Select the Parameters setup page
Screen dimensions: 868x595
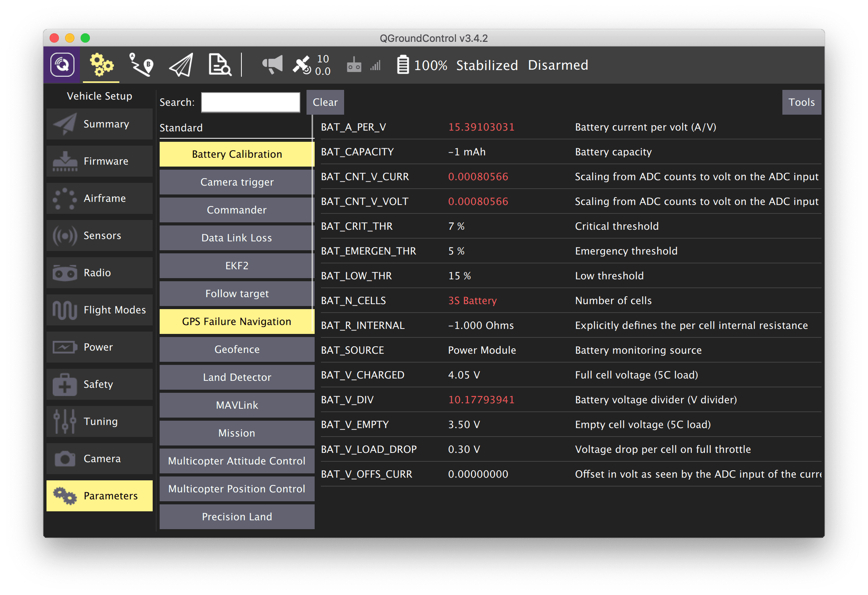(x=100, y=496)
